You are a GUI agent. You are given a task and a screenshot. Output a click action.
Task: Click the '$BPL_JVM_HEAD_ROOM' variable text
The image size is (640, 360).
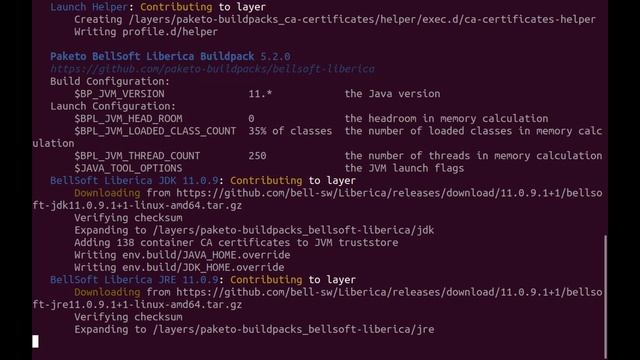128,119
